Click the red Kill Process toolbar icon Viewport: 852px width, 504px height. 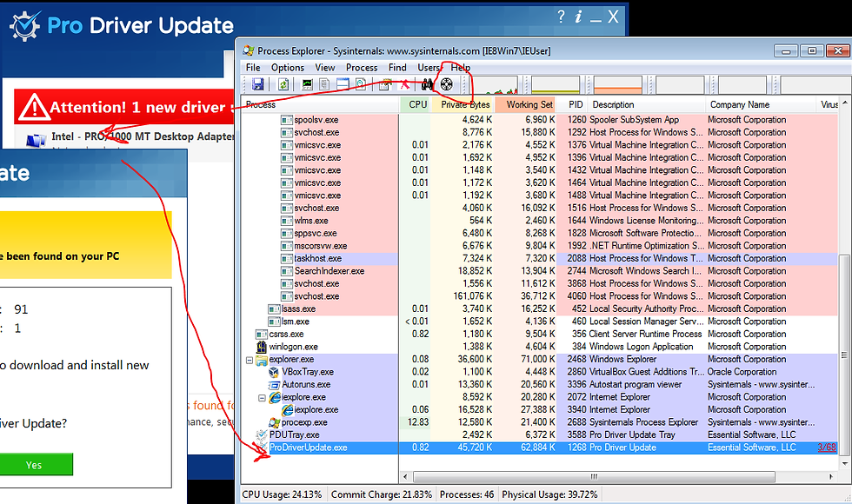[x=405, y=84]
